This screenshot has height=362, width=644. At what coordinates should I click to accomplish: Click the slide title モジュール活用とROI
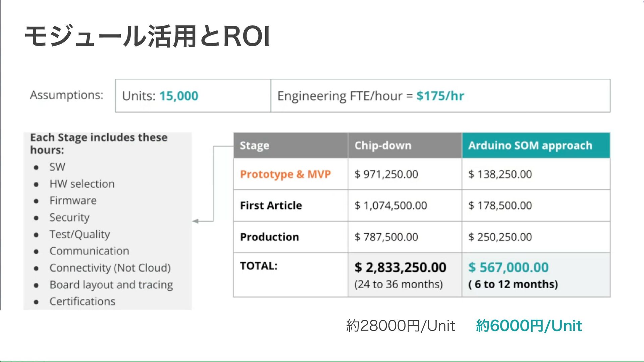148,36
